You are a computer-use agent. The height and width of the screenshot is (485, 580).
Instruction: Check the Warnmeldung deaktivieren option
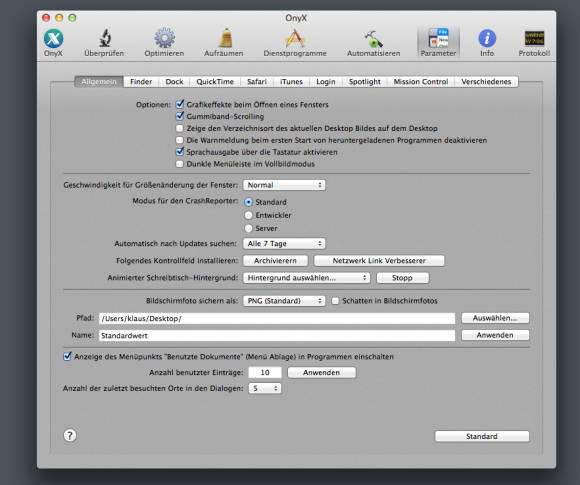tap(179, 140)
